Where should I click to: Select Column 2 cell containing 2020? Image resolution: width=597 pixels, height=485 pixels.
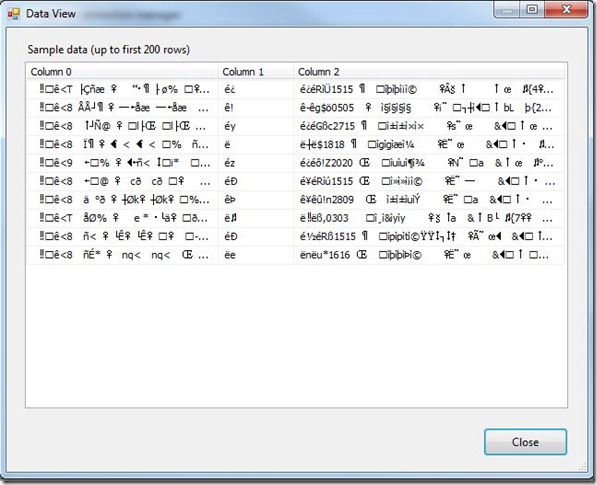pos(429,163)
